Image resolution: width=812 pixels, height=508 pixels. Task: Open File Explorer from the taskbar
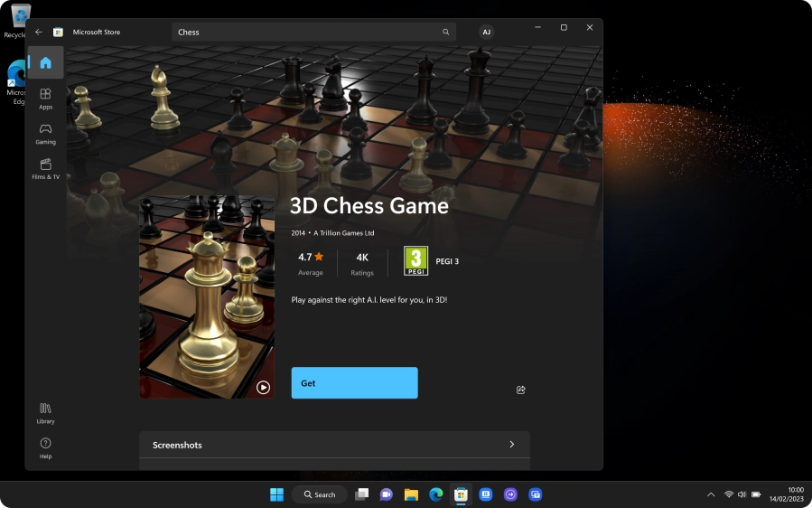[411, 494]
